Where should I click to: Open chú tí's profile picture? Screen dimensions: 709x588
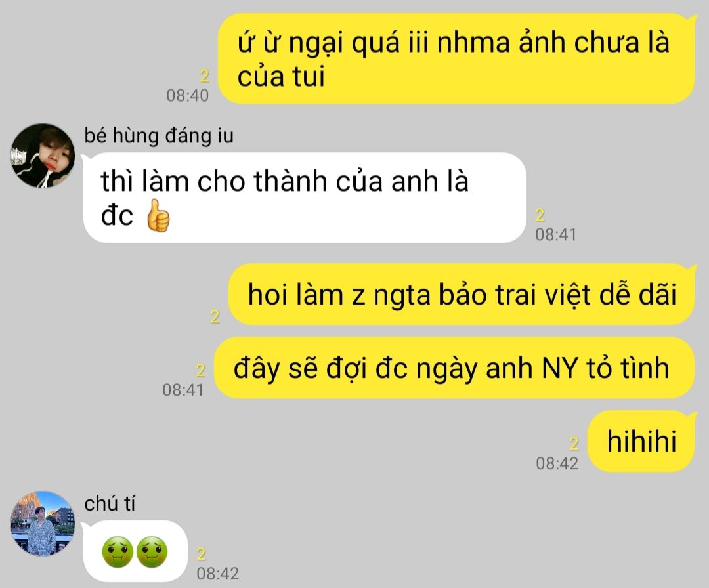(43, 524)
